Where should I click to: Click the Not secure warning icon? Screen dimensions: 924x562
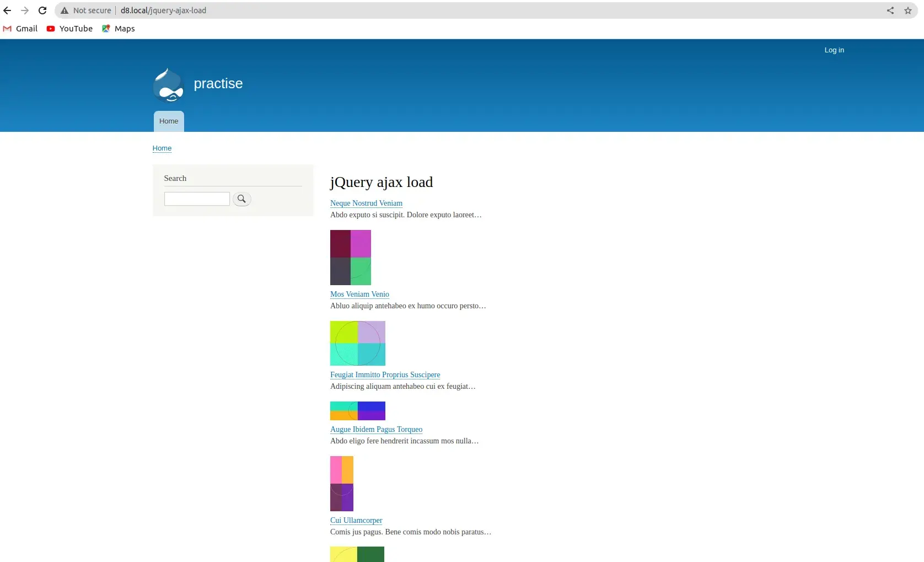65,10
